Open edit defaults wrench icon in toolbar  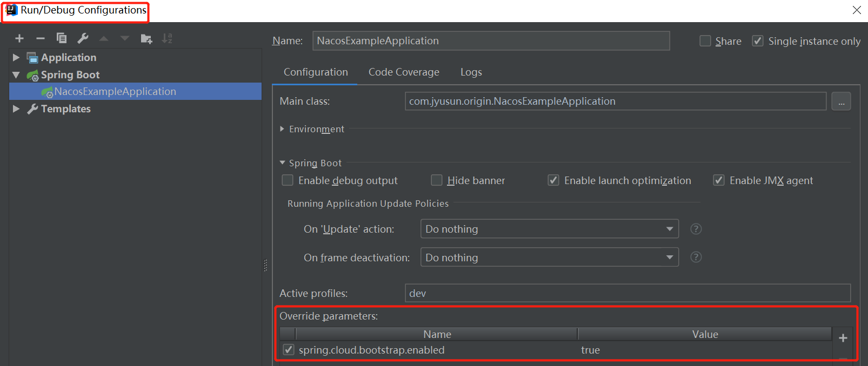click(83, 38)
